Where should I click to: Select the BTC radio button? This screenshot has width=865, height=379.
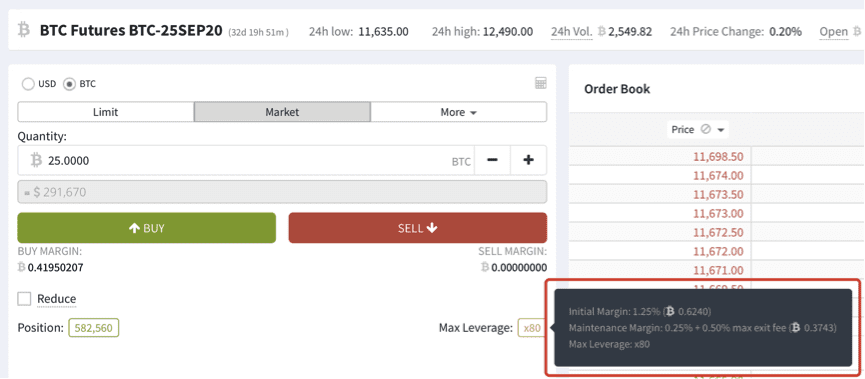pos(69,84)
